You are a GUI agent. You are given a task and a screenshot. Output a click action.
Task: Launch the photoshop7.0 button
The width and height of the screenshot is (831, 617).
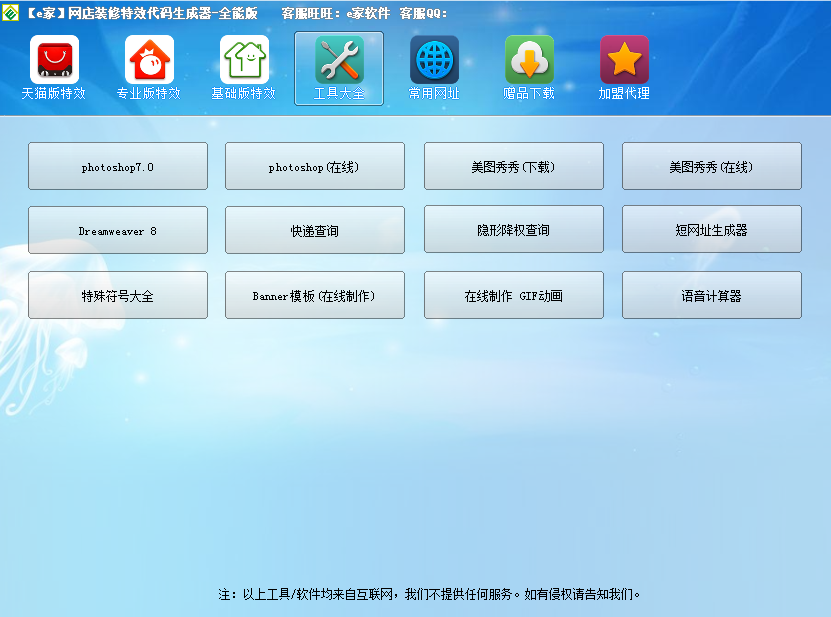tap(118, 166)
